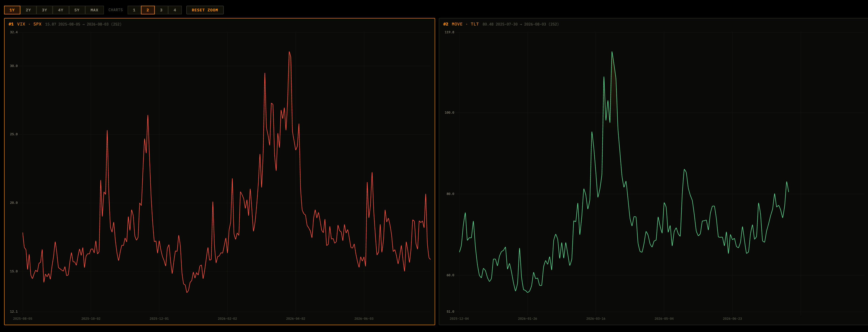The height and width of the screenshot is (332, 868).
Task: Click the 2026-06-23 x-axis date
Action: (732, 319)
